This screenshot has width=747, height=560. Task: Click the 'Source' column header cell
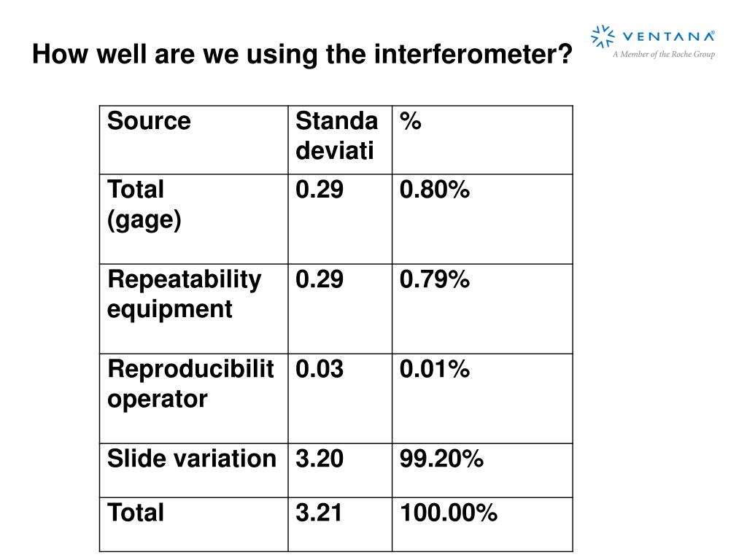194,140
